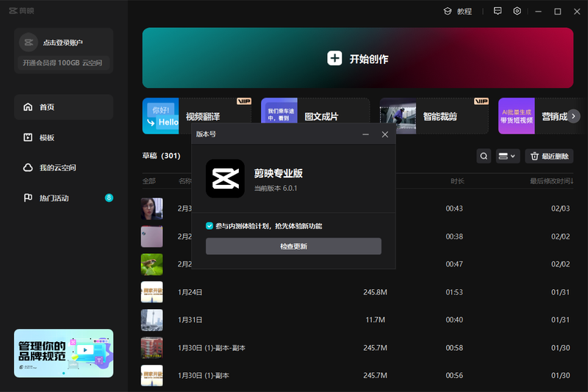
Task: Click the trash icon for recently deleted
Action: [x=535, y=156]
